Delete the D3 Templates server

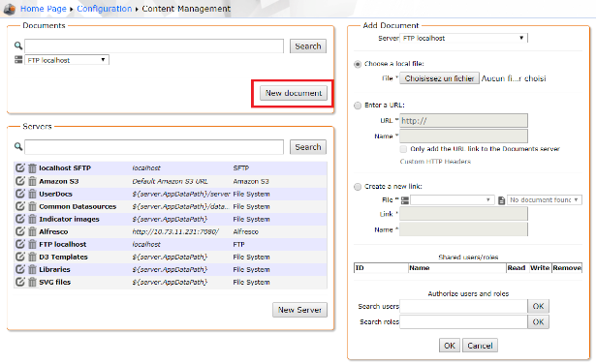pyautogui.click(x=32, y=257)
